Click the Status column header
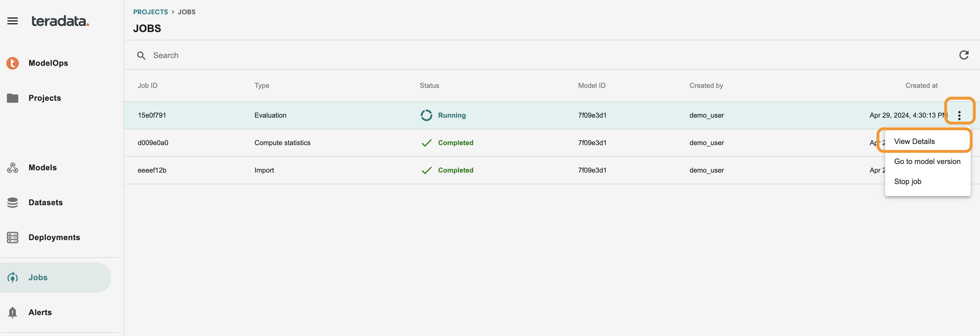Screen dimensions: 980x336 pos(429,86)
